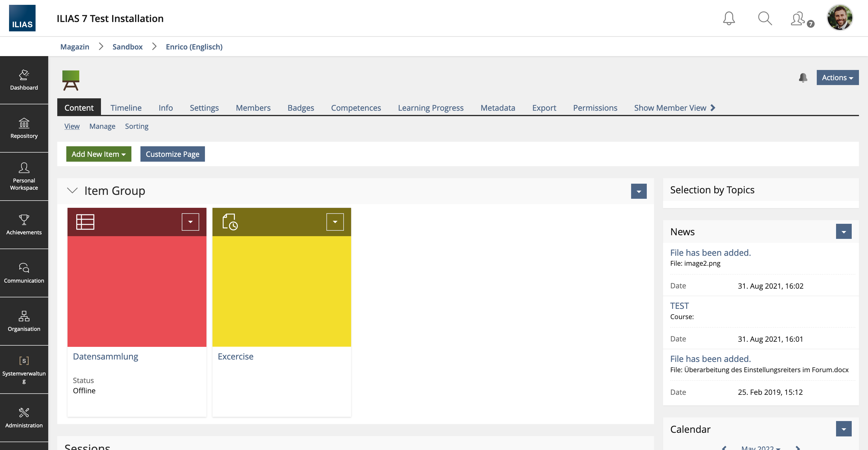The height and width of the screenshot is (450, 868).
Task: Open the Excercise link
Action: (235, 356)
